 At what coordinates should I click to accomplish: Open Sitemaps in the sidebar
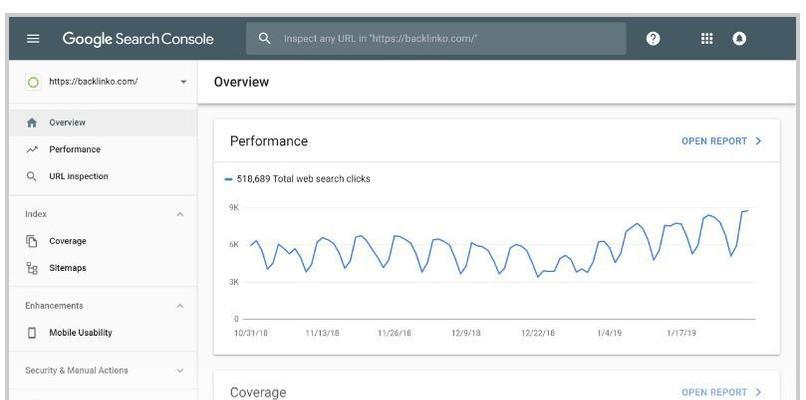(103, 268)
